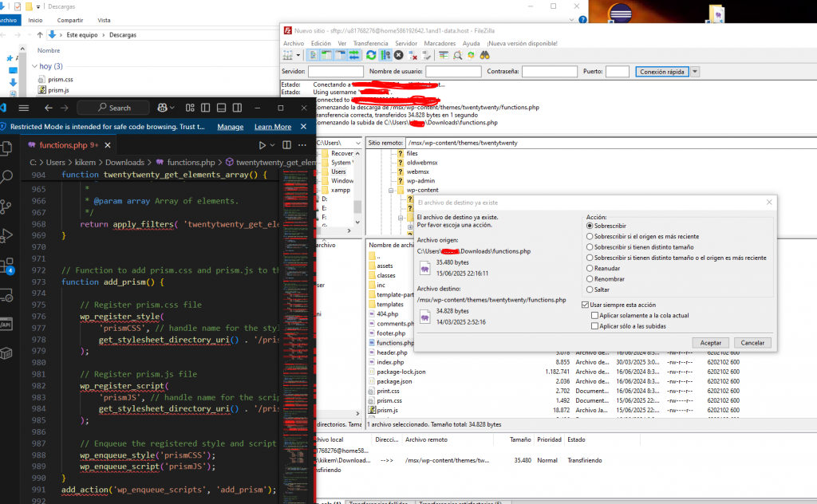
Task: Expand the local site path dropdown
Action: (x=358, y=143)
